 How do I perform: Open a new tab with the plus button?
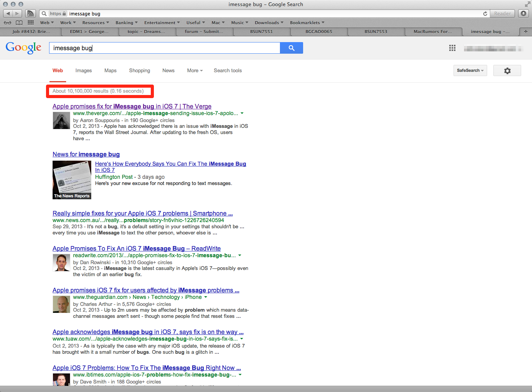click(x=525, y=32)
